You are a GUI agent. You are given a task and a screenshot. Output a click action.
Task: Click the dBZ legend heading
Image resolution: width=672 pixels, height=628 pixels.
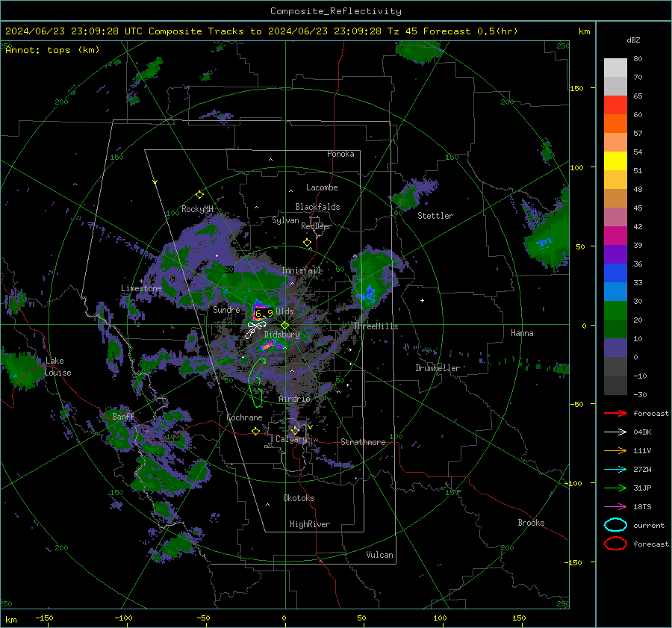pyautogui.click(x=633, y=40)
